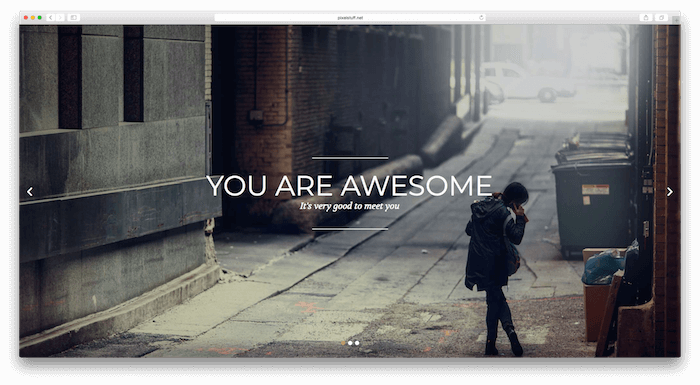Maximize window using the green button
Screen dimensions: 700x385
pos(40,17)
